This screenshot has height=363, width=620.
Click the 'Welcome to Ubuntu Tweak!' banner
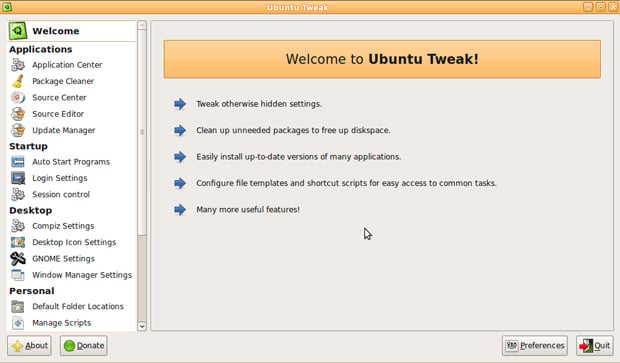(382, 59)
